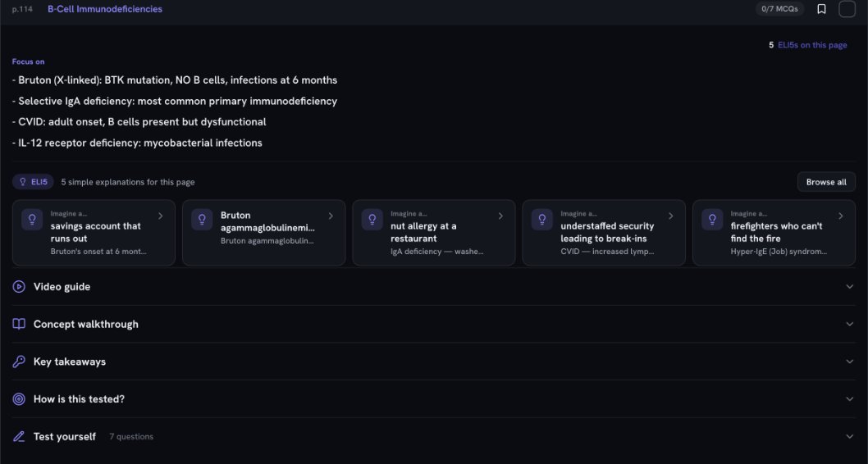This screenshot has height=464, width=868.
Task: Select the Bruton (X-linked) focus line
Action: (x=175, y=80)
